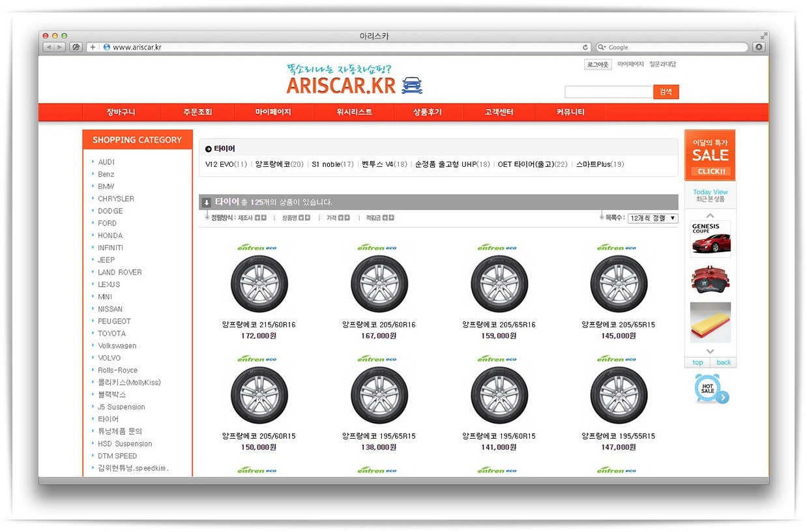Select LAND ROVER in shopping category
This screenshot has width=807, height=532.
click(120, 273)
